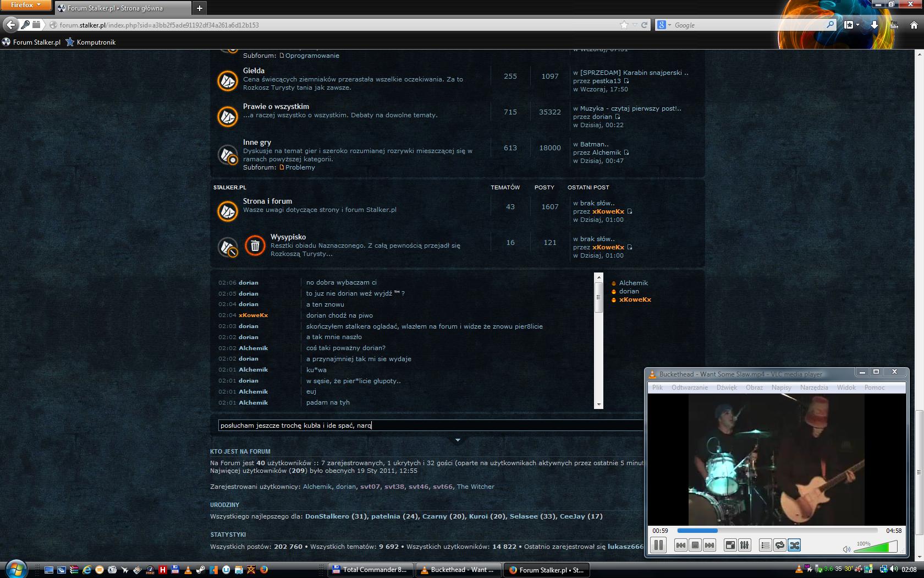Switch to Total Commander taskbar button
The width and height of the screenshot is (924, 578).
click(371, 570)
